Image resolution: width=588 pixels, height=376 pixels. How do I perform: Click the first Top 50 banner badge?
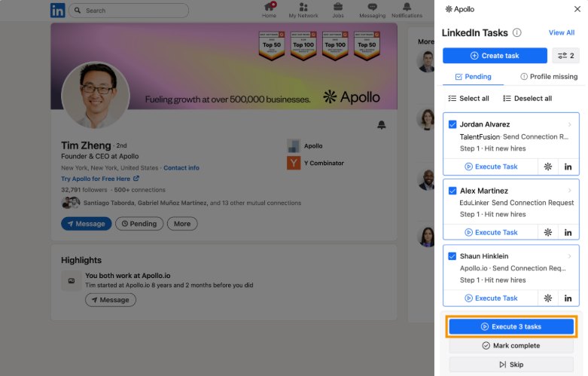[x=272, y=46]
